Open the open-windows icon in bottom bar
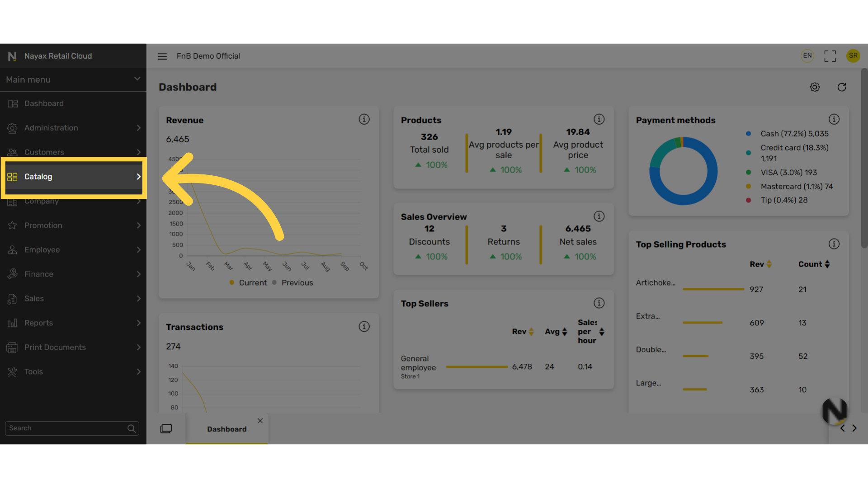868x488 pixels. [x=166, y=428]
